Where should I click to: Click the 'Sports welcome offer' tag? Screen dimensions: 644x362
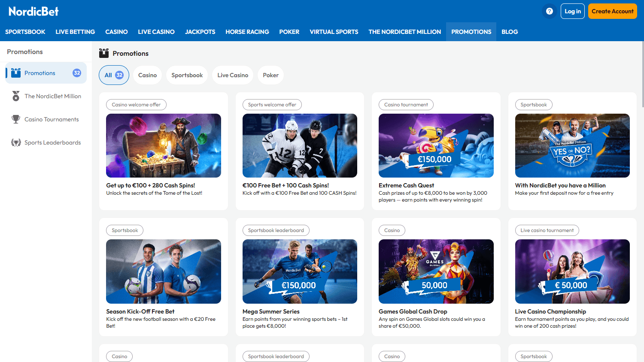coord(272,105)
